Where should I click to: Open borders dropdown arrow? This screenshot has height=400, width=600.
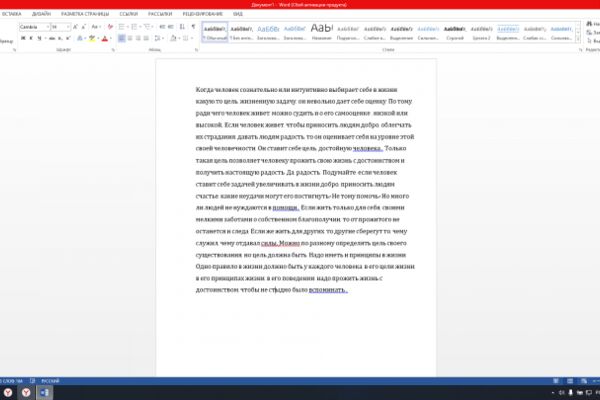[x=192, y=38]
